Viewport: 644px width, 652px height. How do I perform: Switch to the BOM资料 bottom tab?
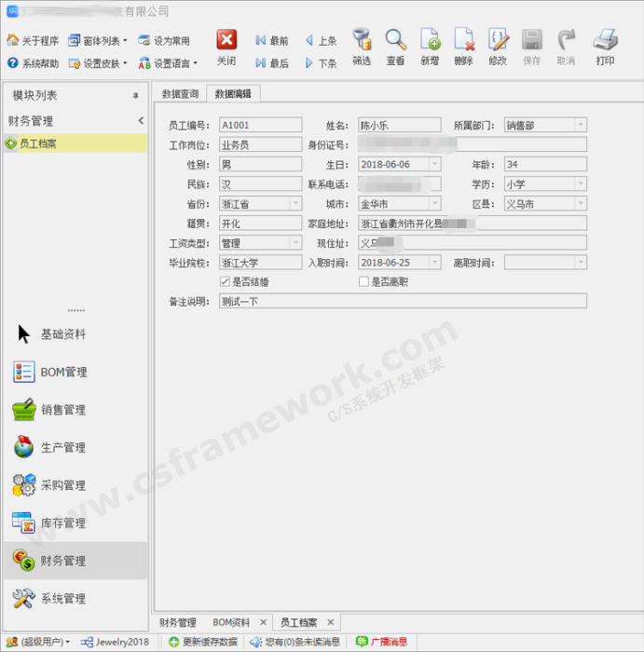tap(231, 622)
